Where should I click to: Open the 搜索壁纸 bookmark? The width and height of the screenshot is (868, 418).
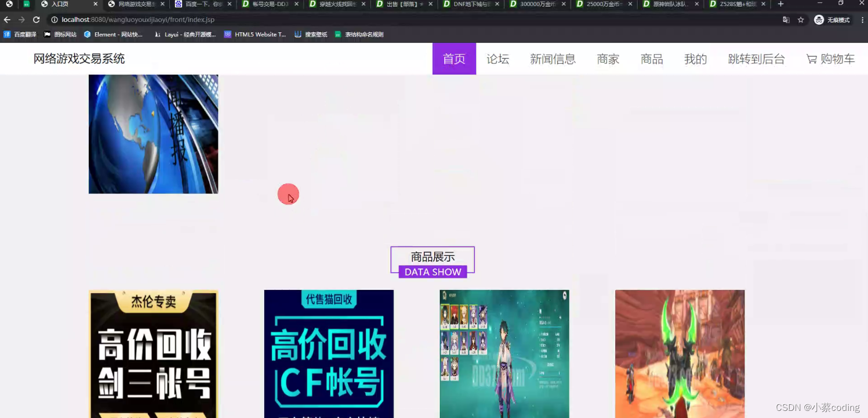[311, 35]
